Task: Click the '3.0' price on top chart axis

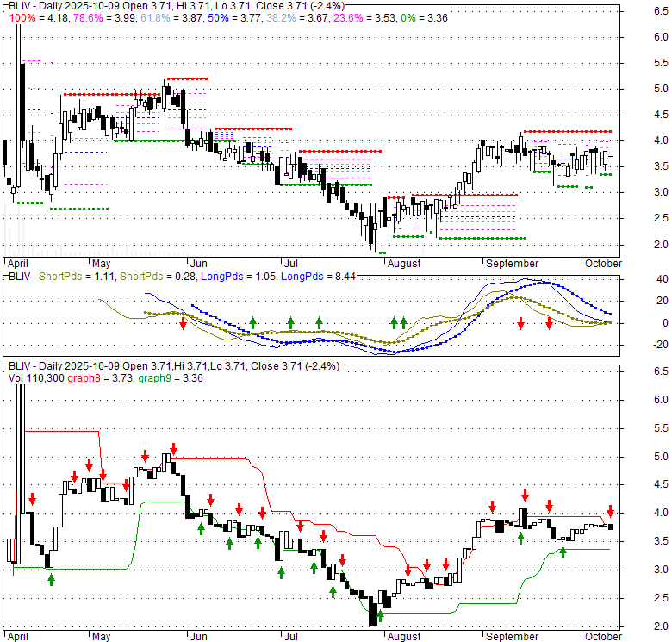Action: (x=661, y=192)
